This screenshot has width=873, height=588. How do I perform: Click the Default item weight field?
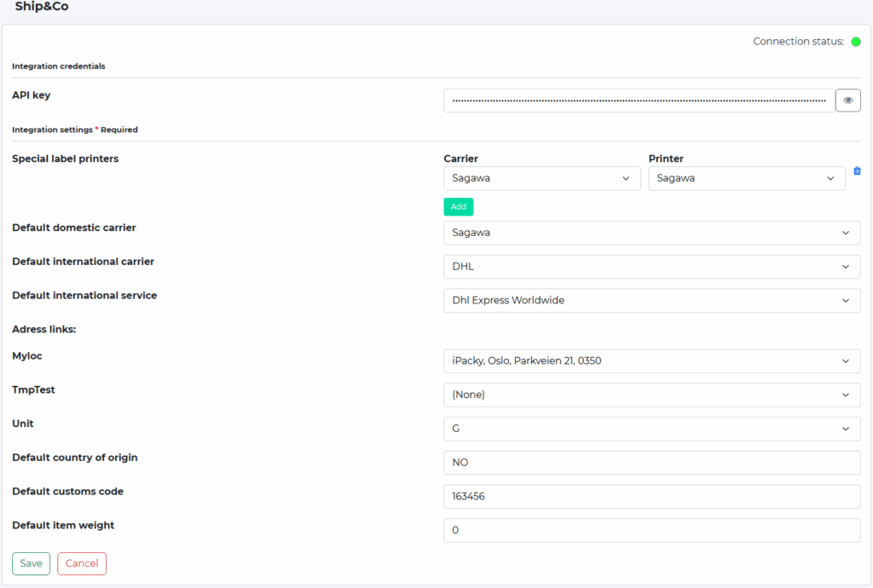pos(651,530)
